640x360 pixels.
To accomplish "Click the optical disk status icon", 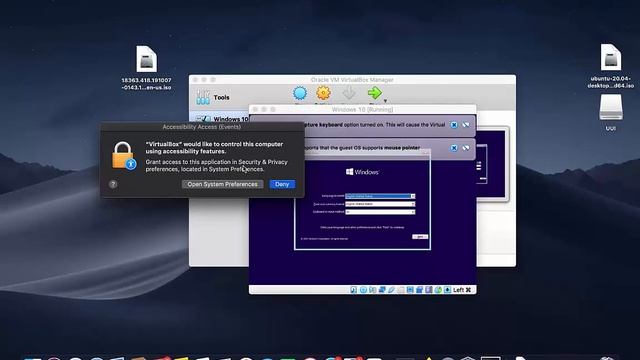I will [363, 290].
